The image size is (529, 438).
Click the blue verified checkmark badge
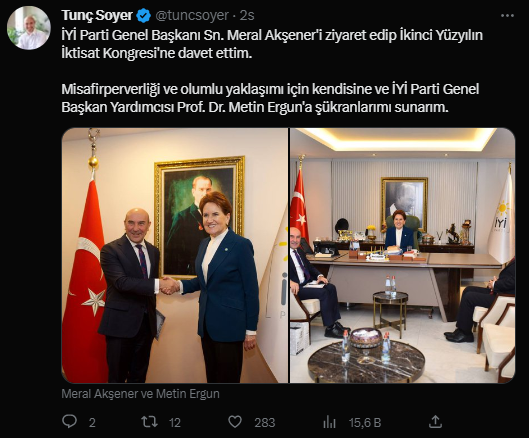(144, 16)
